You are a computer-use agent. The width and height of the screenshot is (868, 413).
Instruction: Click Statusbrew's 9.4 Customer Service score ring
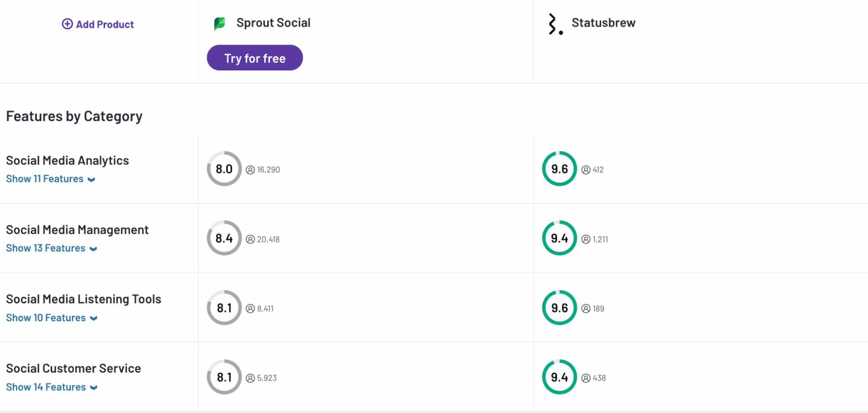pos(559,377)
